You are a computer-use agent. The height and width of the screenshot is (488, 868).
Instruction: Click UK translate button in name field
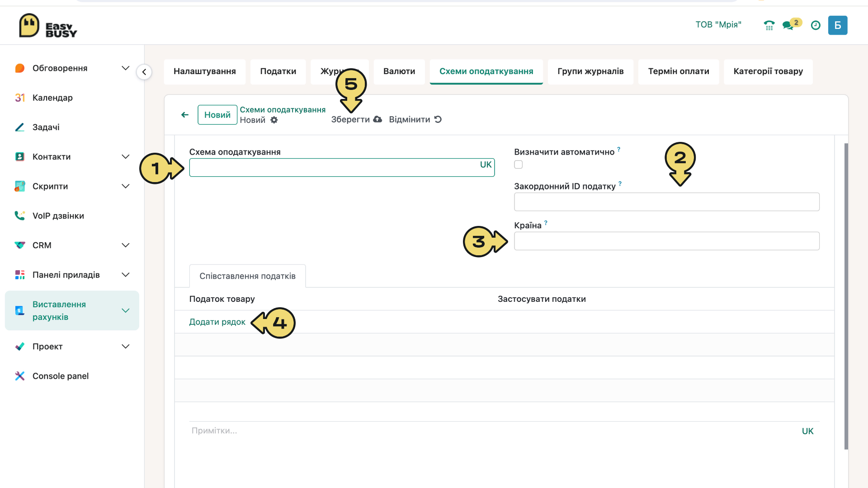coord(486,164)
